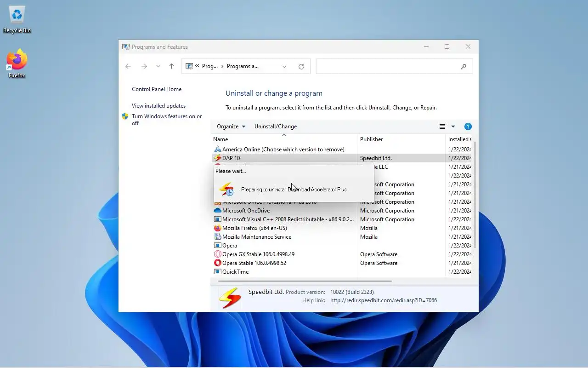Sort by the Name column header
The image size is (588, 368).
tap(284, 139)
